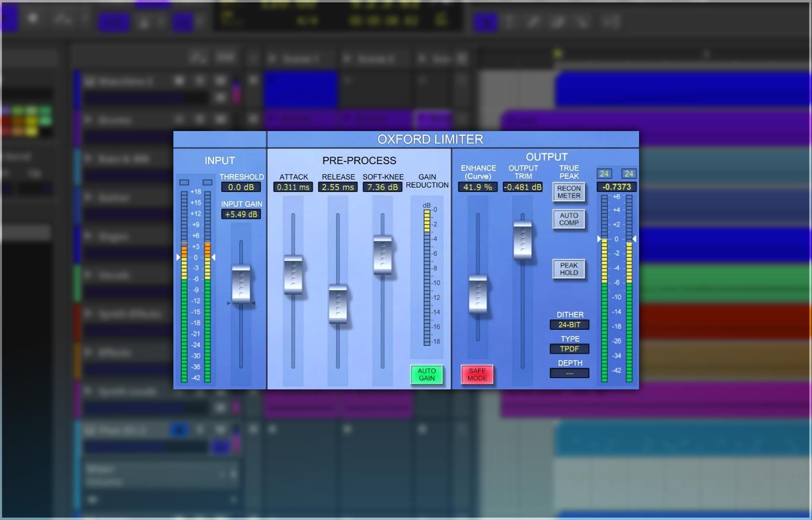Toggle the PEAK HOLD button
The image size is (812, 520).
(x=569, y=269)
